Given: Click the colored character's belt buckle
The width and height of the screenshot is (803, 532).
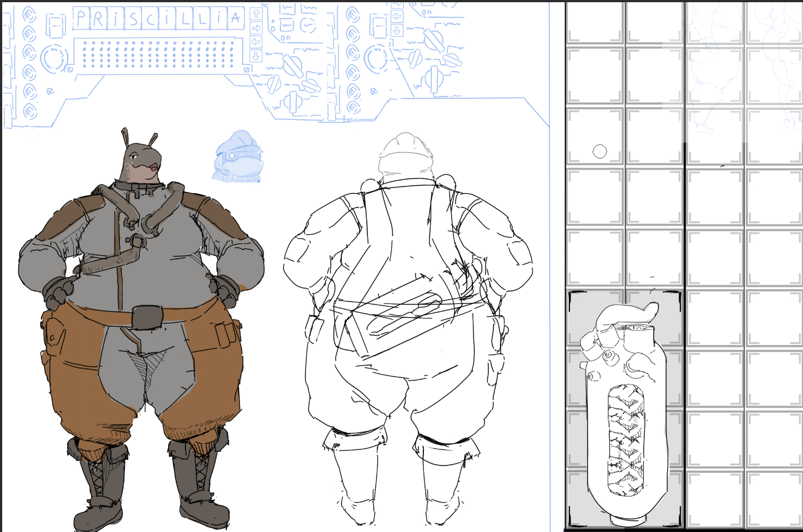Looking at the screenshot, I should 147,317.
